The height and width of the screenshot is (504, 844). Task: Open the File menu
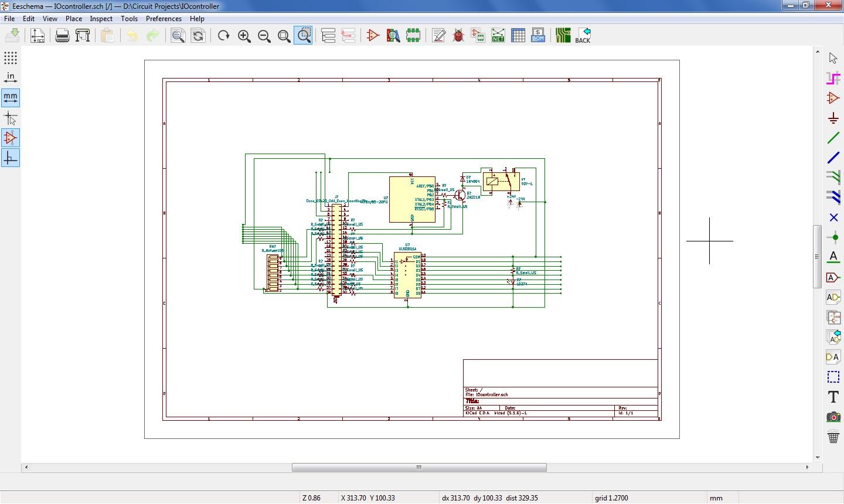(x=9, y=18)
